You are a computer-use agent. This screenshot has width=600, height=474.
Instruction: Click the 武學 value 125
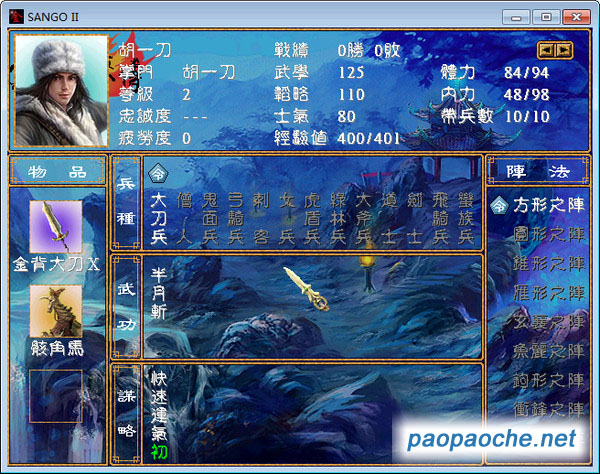(351, 73)
